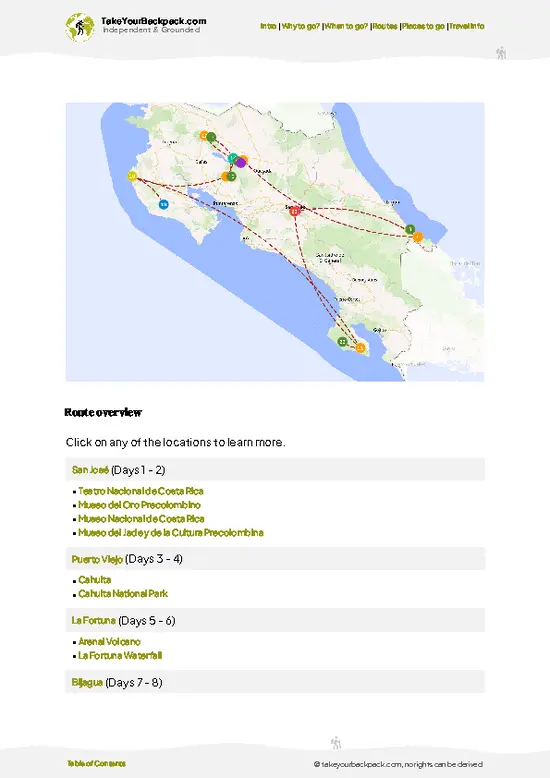Open Museo del Jade y de la Cultura Precolombina link
Screen dimensions: 550x778
[171, 533]
